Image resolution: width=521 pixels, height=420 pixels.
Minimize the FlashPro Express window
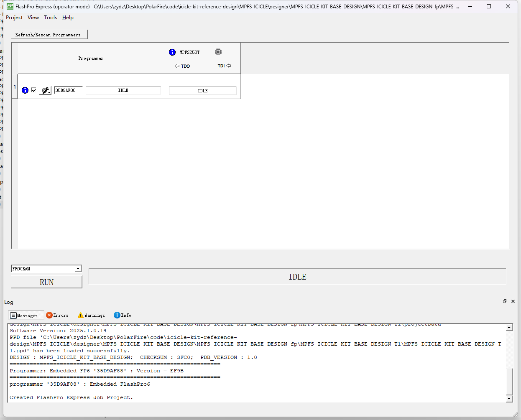click(470, 6)
